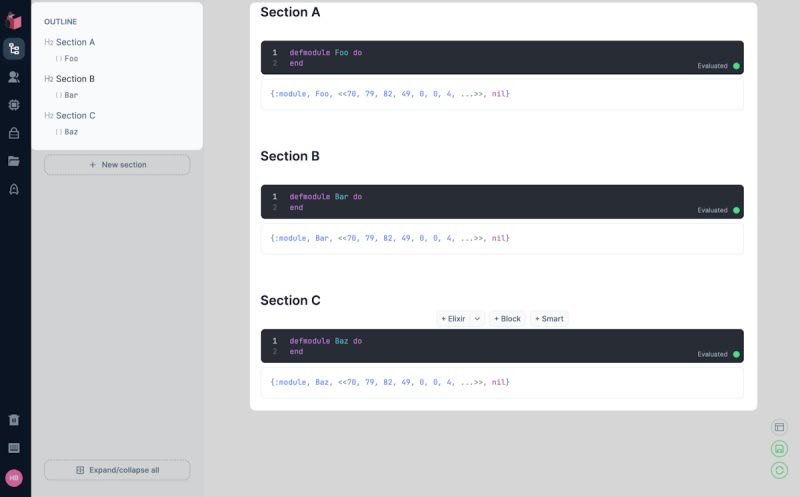Insert a new Smart cell
This screenshot has width=800, height=497.
click(549, 319)
